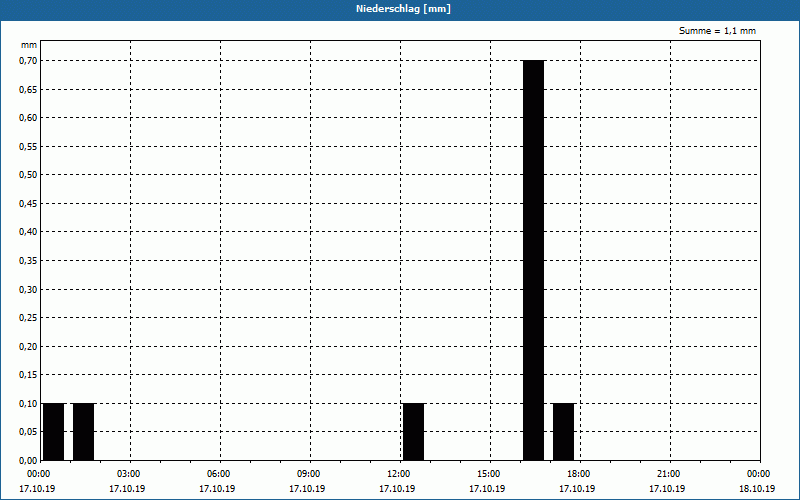The height and width of the screenshot is (500, 800).
Task: Click the mm unit label above y-axis
Action: pos(29,45)
